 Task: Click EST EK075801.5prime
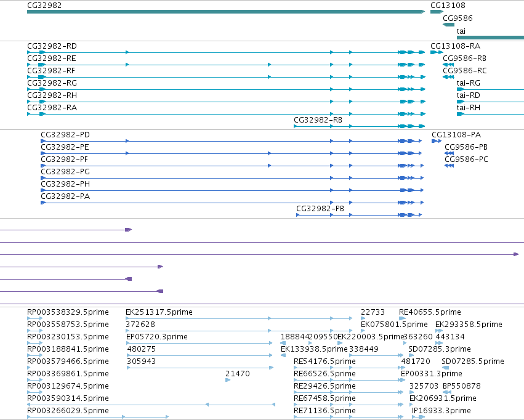394,325
